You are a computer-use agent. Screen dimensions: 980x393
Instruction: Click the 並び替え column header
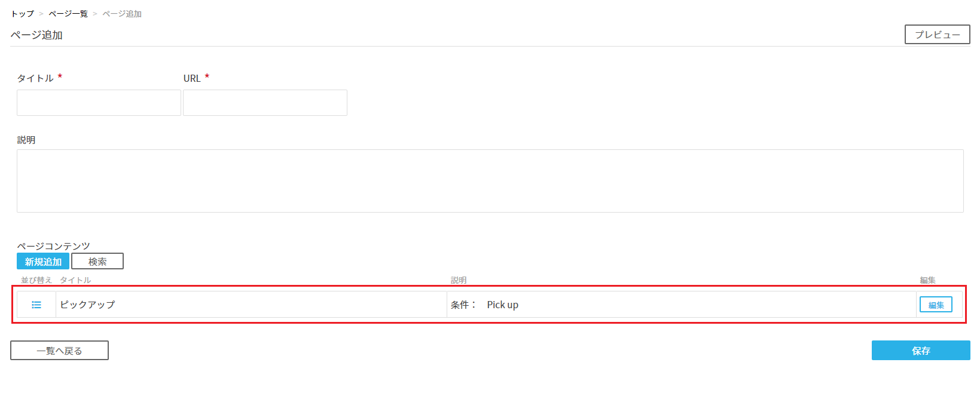36,280
